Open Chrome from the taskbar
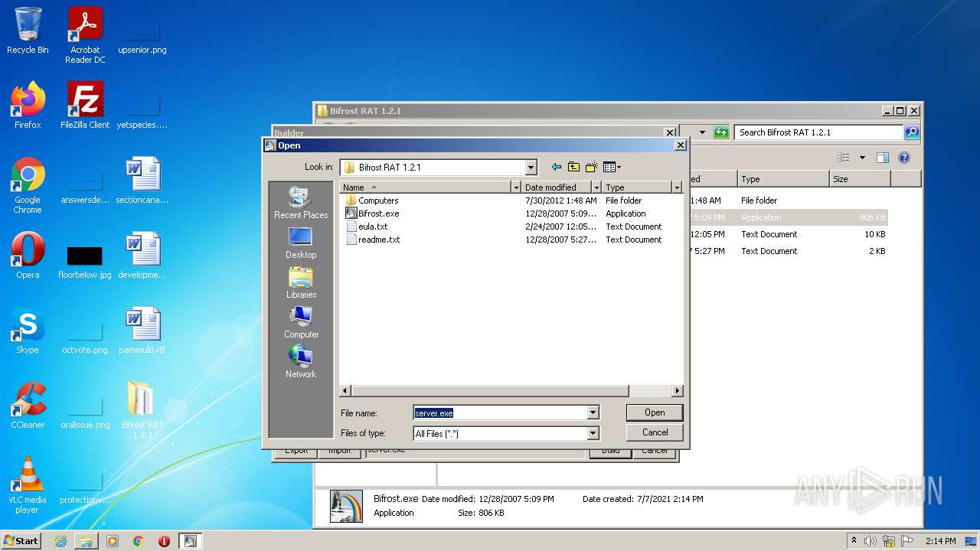This screenshot has width=980, height=551. coord(138,541)
